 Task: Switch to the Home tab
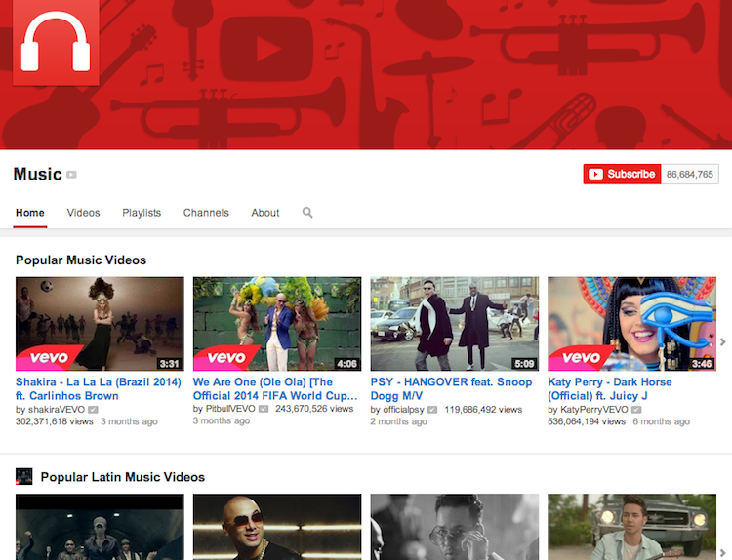point(30,213)
